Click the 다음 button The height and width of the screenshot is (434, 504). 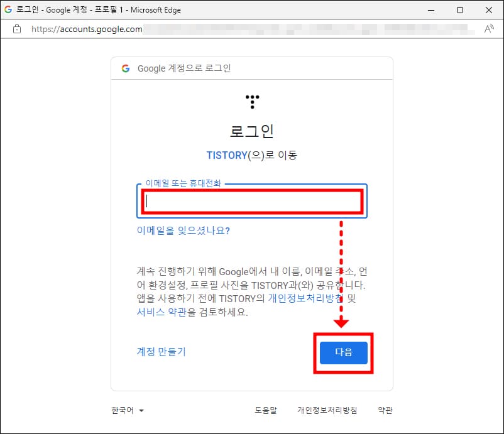tap(342, 353)
